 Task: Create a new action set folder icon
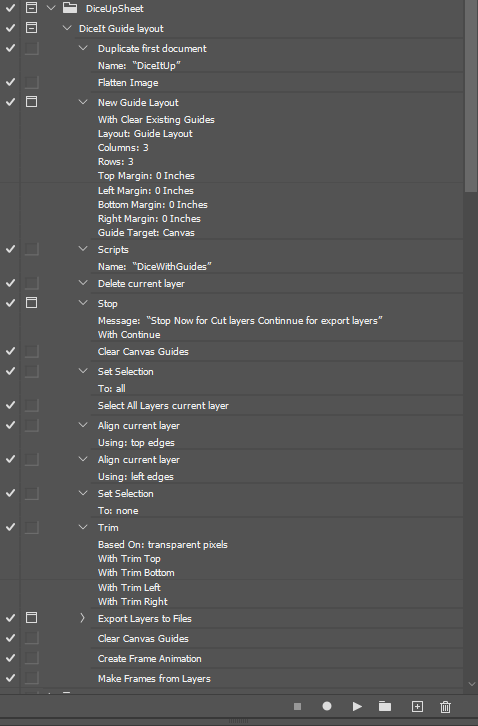384,706
